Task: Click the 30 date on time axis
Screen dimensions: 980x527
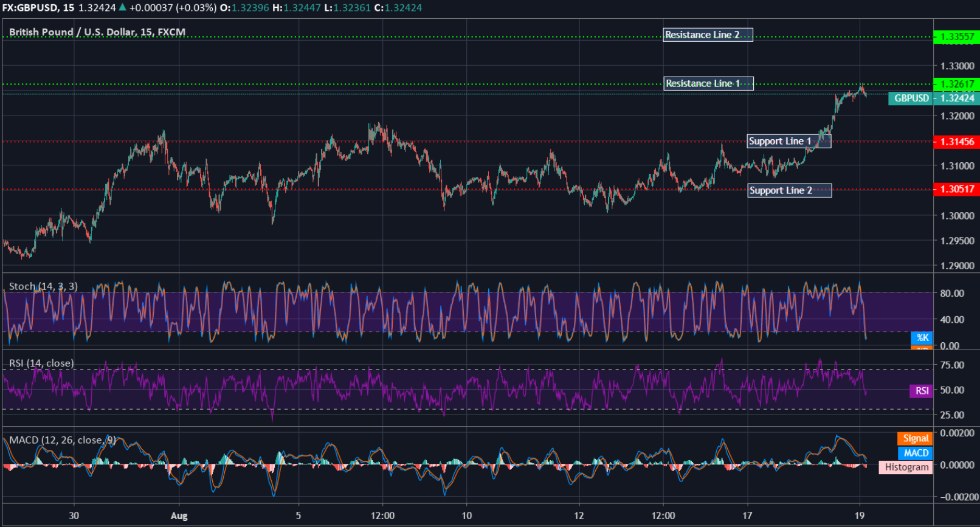Action: 74,515
